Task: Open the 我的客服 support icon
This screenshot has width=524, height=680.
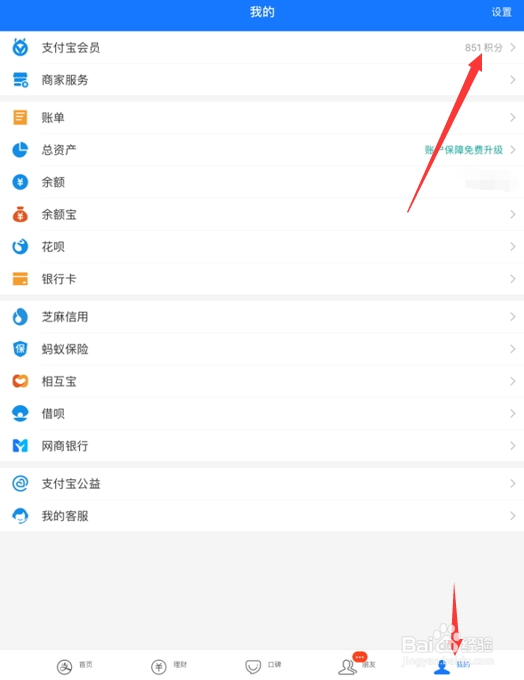Action: tap(20, 516)
